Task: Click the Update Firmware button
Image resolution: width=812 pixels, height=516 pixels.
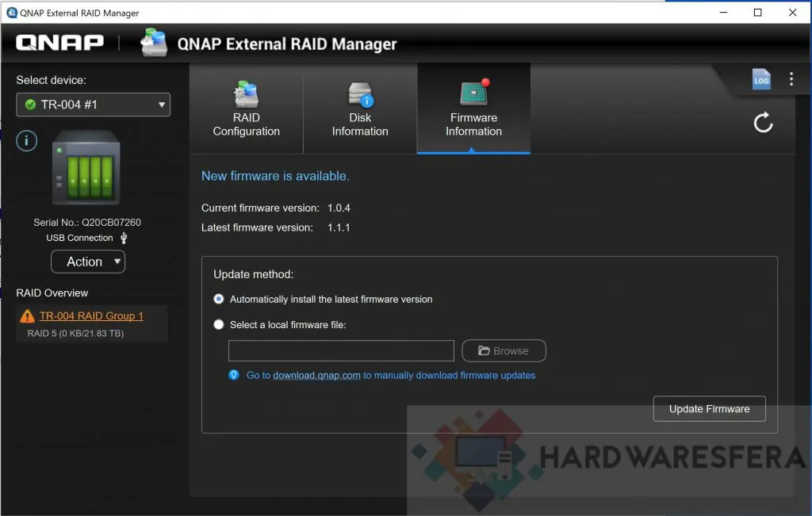Action: pyautogui.click(x=709, y=409)
